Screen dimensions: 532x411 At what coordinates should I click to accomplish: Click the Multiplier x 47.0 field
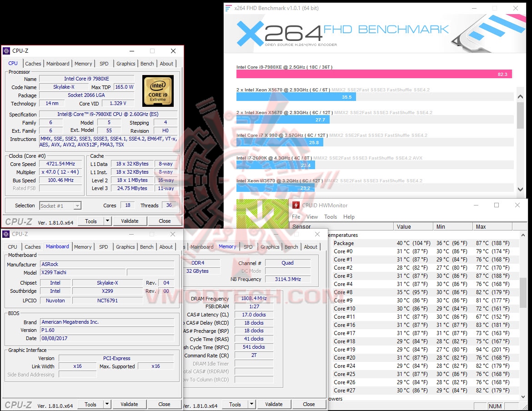pos(60,172)
